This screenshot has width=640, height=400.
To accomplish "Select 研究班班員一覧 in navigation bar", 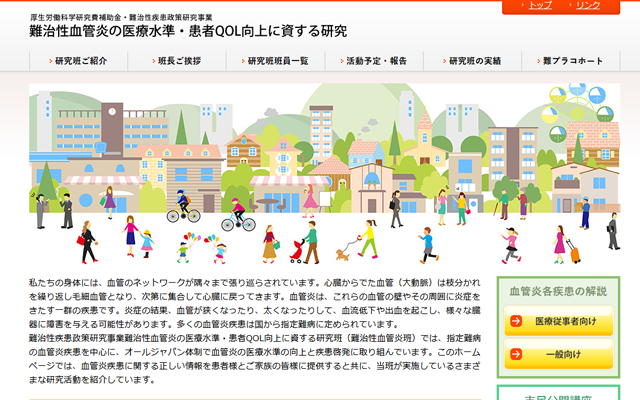I will pyautogui.click(x=277, y=61).
